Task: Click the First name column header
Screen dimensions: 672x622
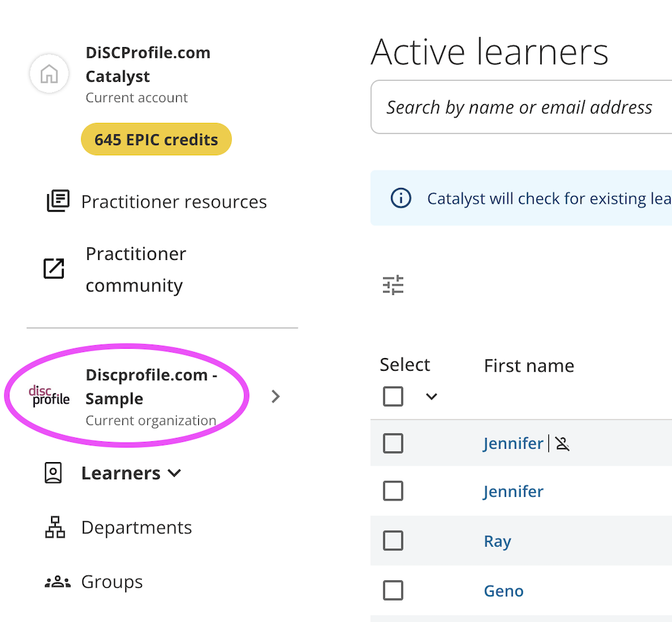Action: coord(529,365)
